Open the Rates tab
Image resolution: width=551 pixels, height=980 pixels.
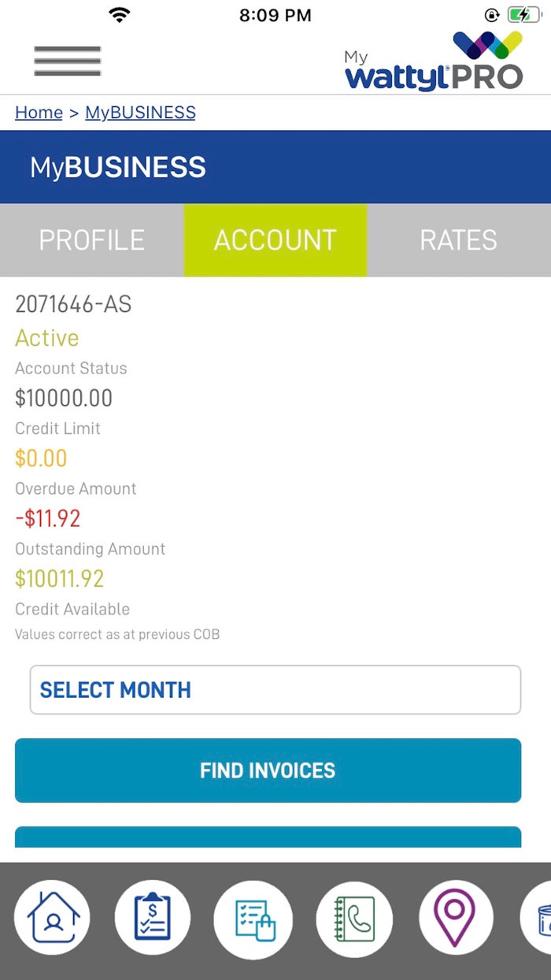(458, 240)
